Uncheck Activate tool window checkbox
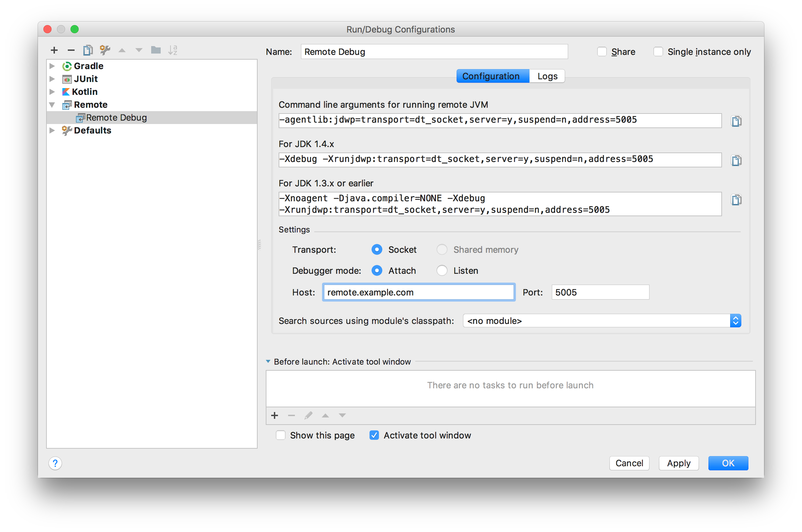802x532 pixels. pos(374,435)
